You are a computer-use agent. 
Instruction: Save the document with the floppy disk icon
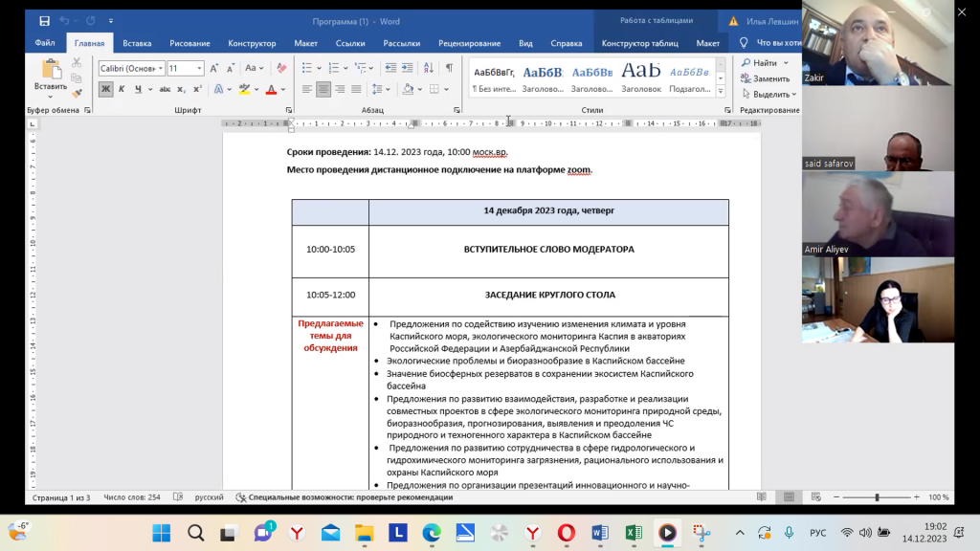(44, 21)
